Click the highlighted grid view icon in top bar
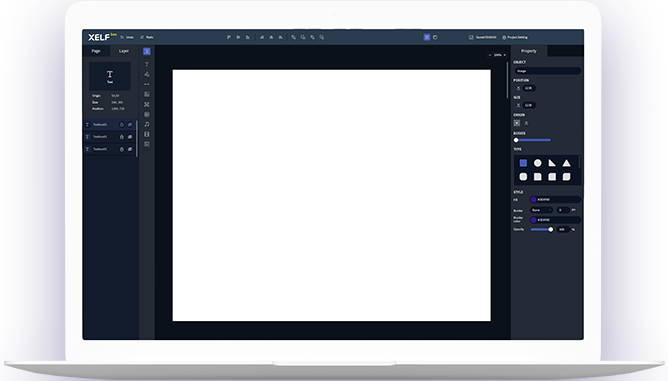The height and width of the screenshot is (381, 668). point(427,38)
